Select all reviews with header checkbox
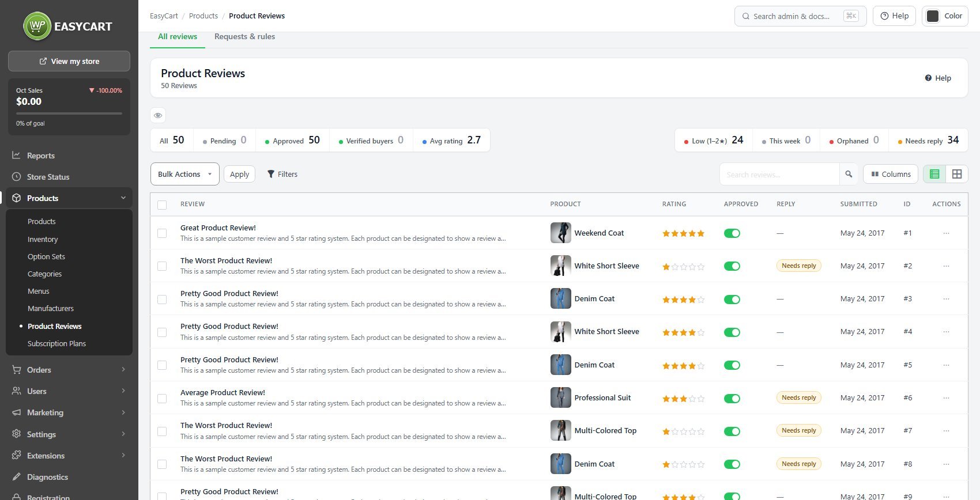 tap(162, 204)
